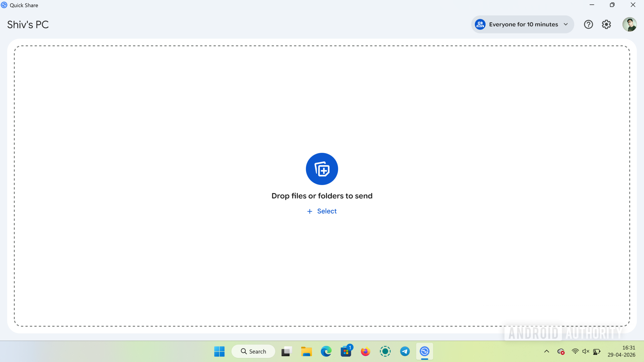Screen dimensions: 644x362
Task: Expand hidden icons in the system tray
Action: pyautogui.click(x=546, y=351)
